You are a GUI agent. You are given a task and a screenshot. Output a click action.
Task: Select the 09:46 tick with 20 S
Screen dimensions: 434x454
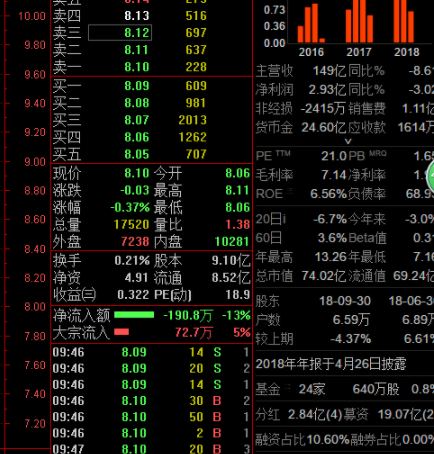click(x=151, y=368)
